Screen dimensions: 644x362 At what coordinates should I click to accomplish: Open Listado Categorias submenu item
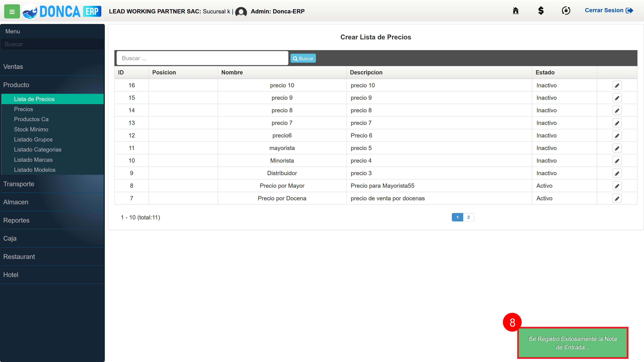click(x=52, y=149)
